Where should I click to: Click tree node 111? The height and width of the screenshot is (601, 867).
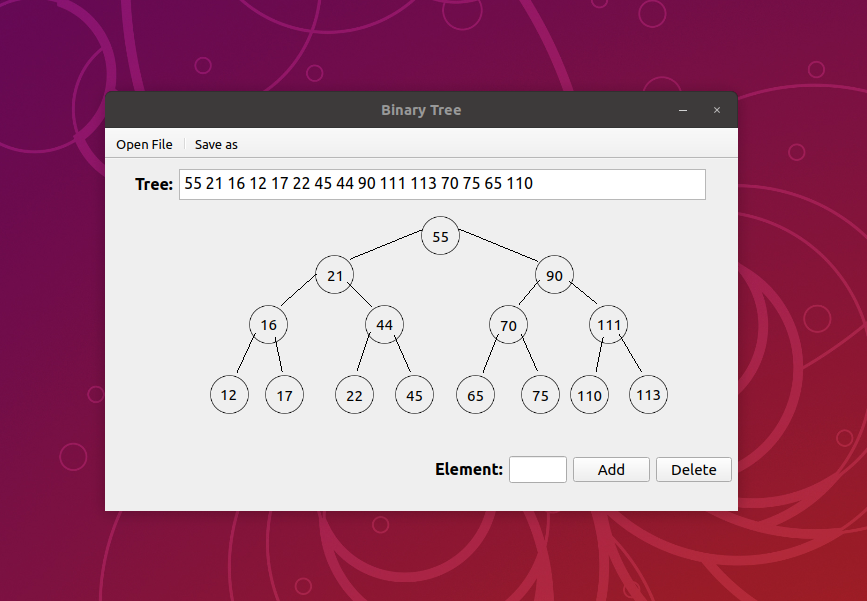click(x=609, y=325)
